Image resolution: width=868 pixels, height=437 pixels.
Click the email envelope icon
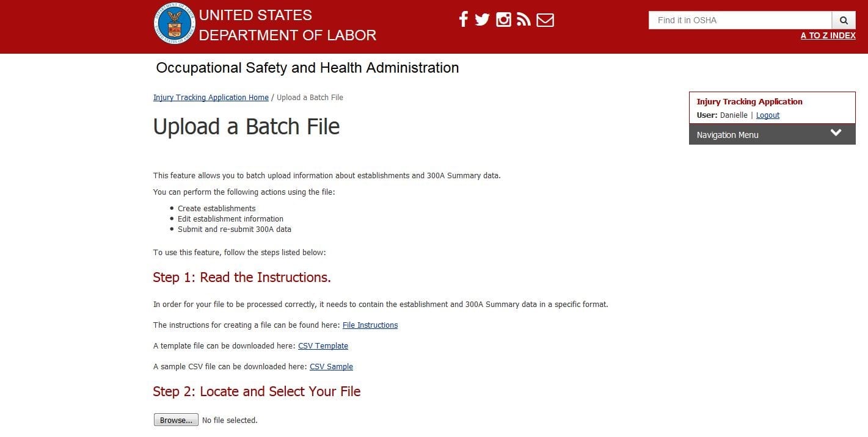(545, 20)
